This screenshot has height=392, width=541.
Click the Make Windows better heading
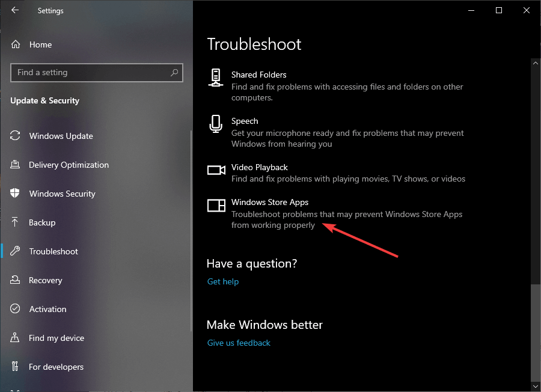(x=264, y=325)
